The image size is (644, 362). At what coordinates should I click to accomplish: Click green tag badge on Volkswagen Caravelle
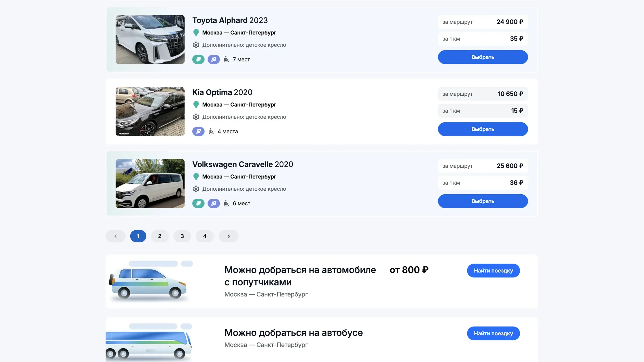(198, 203)
